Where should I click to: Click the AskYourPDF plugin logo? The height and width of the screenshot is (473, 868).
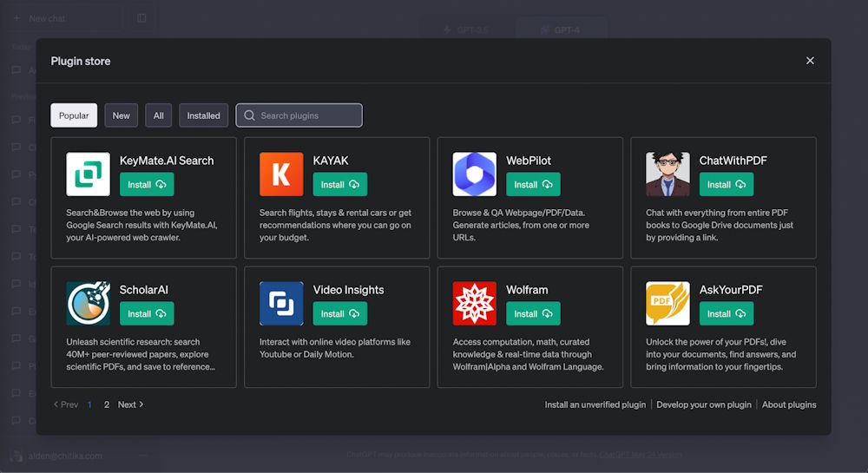click(667, 304)
